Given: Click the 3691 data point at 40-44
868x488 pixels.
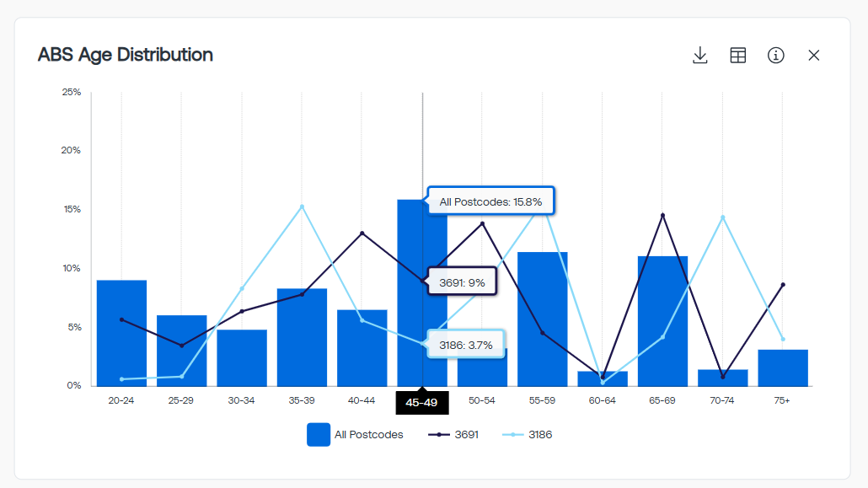Looking at the screenshot, I should pyautogui.click(x=362, y=233).
